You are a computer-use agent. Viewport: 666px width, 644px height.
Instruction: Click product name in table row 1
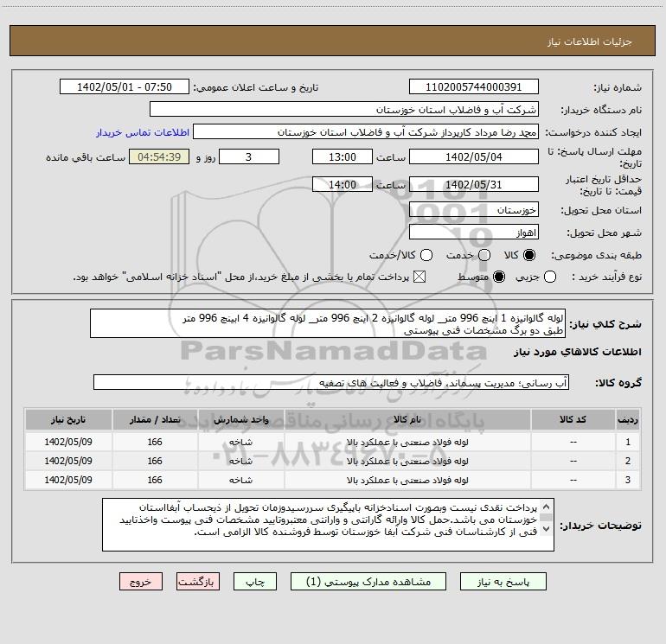407,442
